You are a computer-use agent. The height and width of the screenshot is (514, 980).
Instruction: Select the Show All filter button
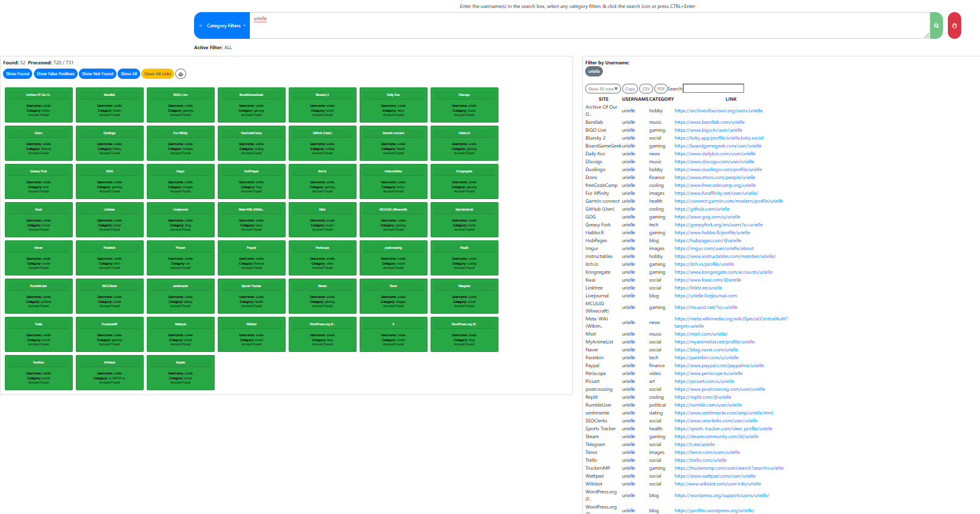[x=129, y=74]
